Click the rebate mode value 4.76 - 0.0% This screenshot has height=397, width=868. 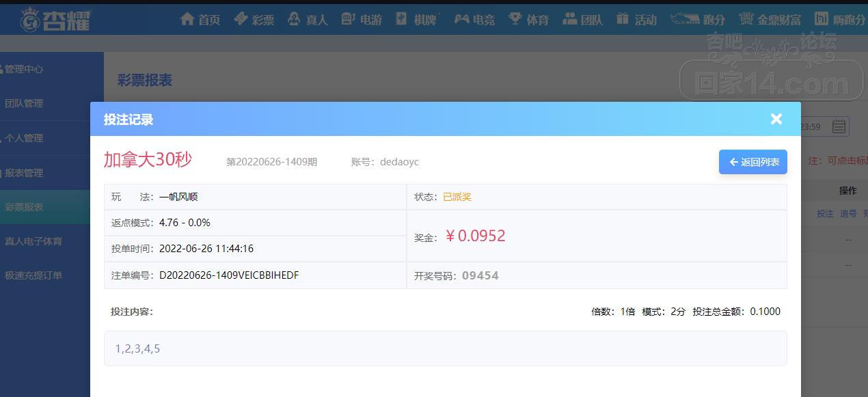coord(185,223)
